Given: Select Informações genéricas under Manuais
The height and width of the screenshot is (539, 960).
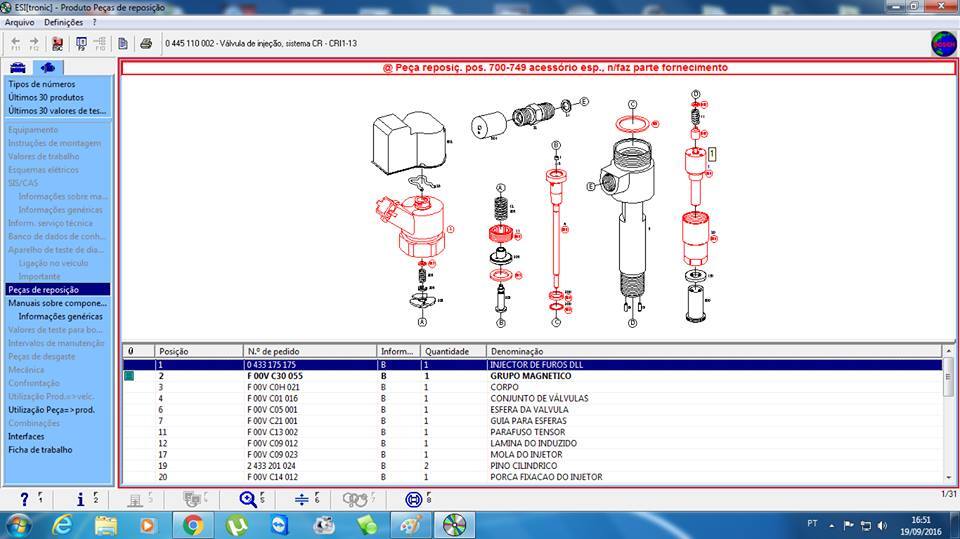Looking at the screenshot, I should point(61,317).
